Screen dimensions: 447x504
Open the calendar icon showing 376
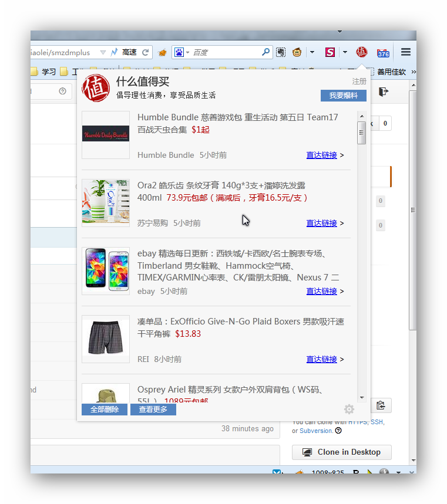click(x=383, y=52)
